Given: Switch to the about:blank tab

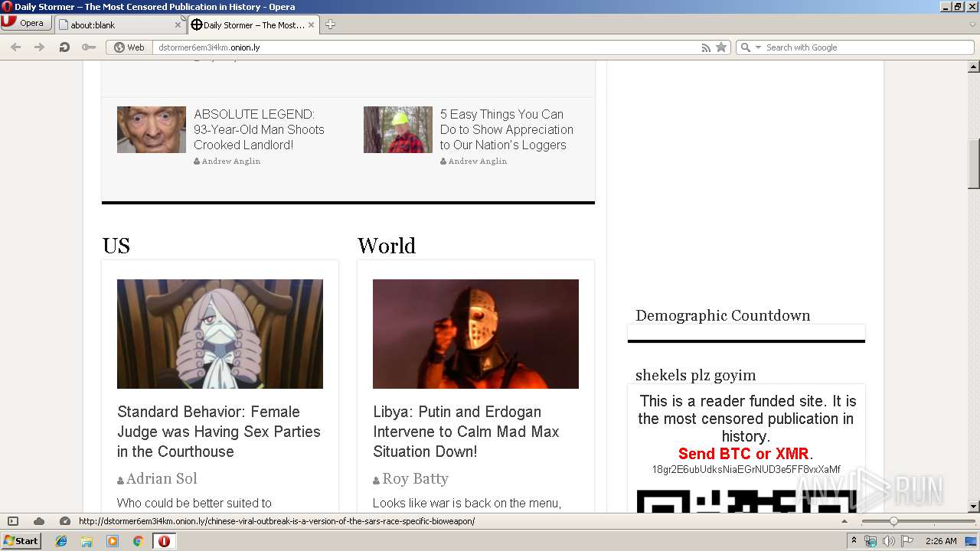Looking at the screenshot, I should click(x=119, y=24).
